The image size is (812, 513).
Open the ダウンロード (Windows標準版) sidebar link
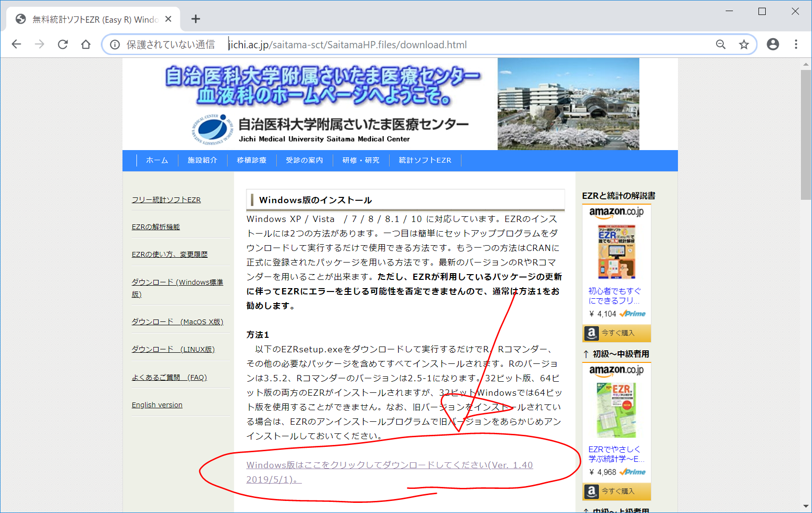tap(177, 288)
